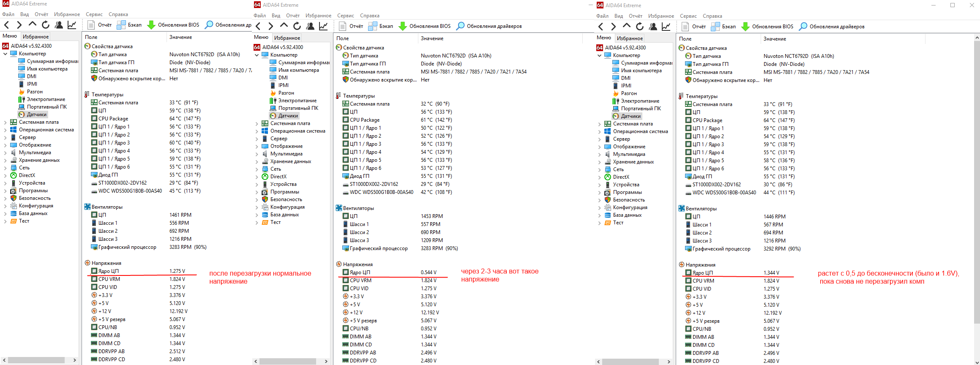Viewport: 980px width, 365px height.
Task: Open the Избранное menu bar item in right window
Action: 661,16
